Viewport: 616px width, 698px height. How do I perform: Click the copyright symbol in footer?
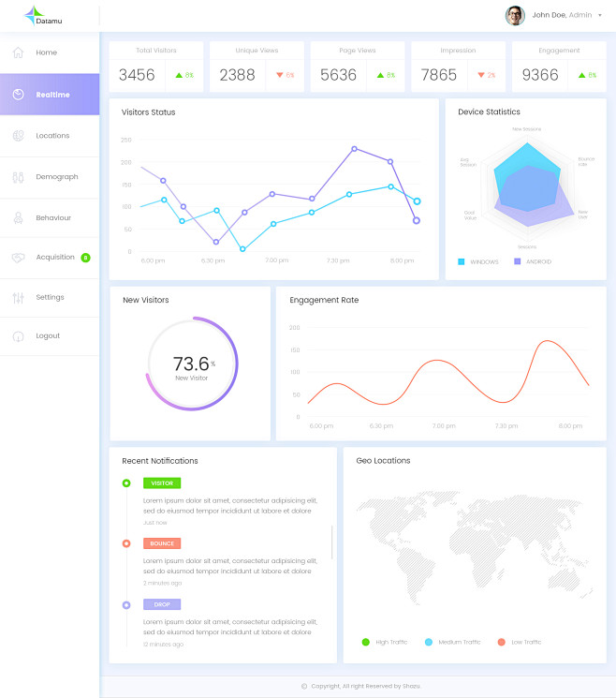click(304, 686)
